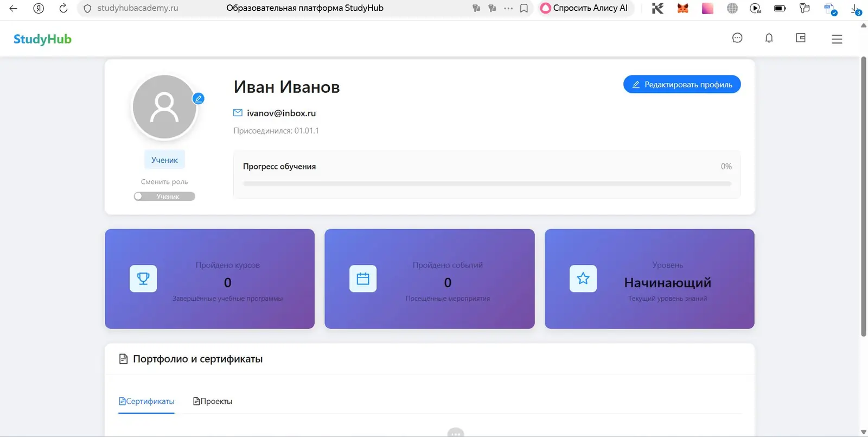Click the studyhubacademy.ru address field

pyautogui.click(x=138, y=8)
